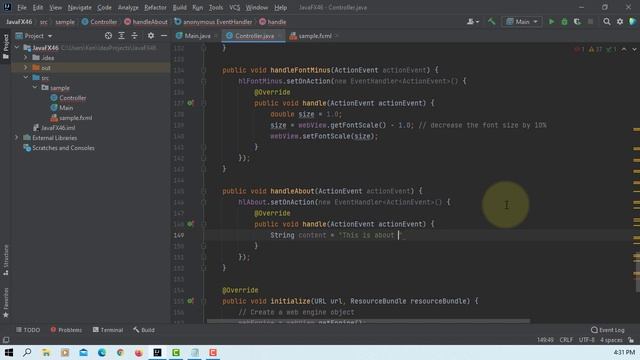Toggle tool window bars icon in bottom-left corner
The height and width of the screenshot is (360, 640).
[x=6, y=340]
